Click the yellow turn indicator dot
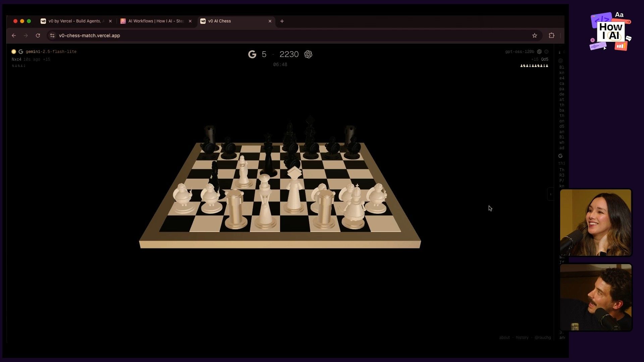The image size is (644, 362). coord(14,52)
